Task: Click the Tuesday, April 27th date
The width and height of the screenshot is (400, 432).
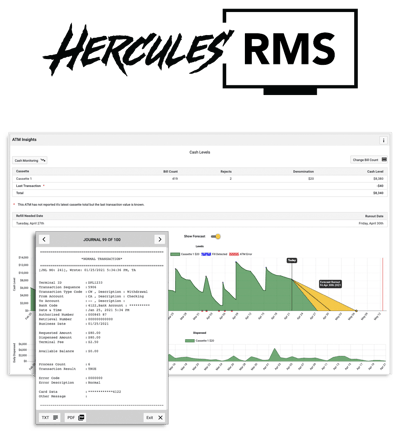Action: 30,223
